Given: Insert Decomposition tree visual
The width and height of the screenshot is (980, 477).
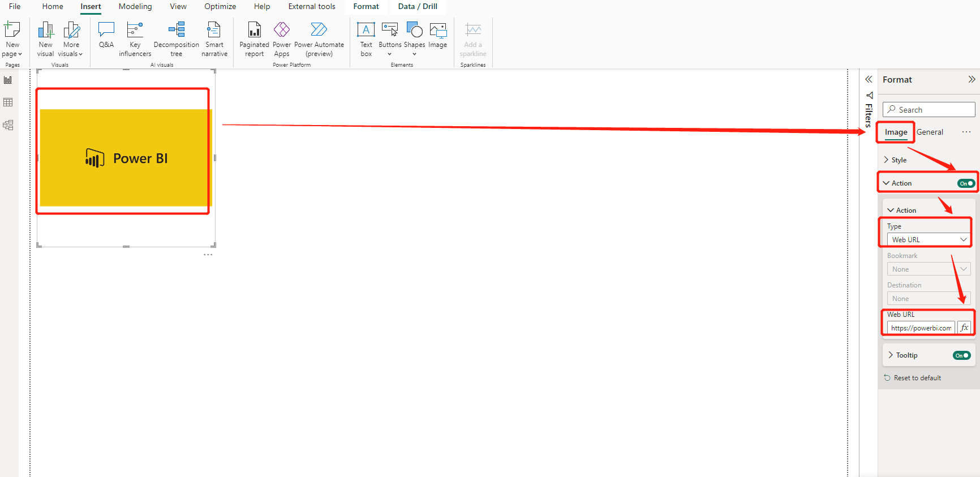Looking at the screenshot, I should coord(176,38).
